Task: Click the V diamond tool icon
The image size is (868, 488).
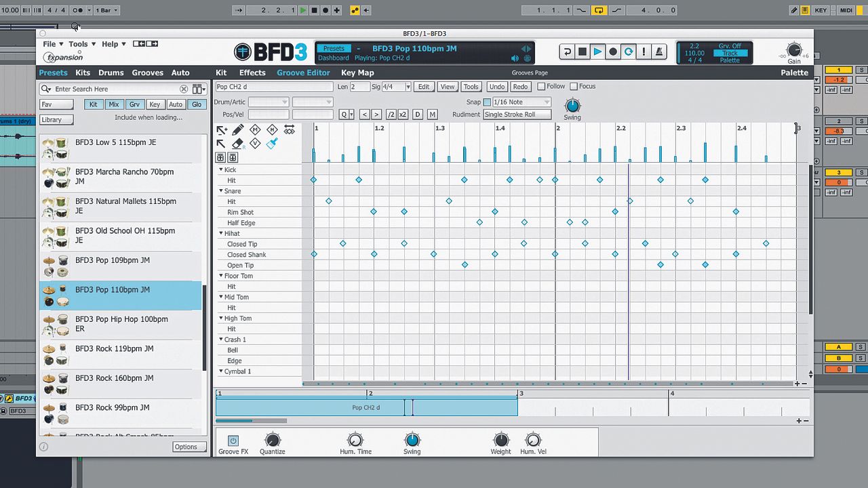Action: pos(255,143)
